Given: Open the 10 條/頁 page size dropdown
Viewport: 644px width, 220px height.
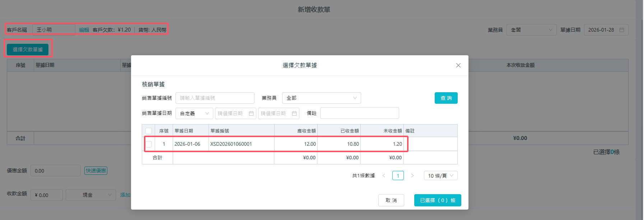Looking at the screenshot, I should tap(440, 175).
